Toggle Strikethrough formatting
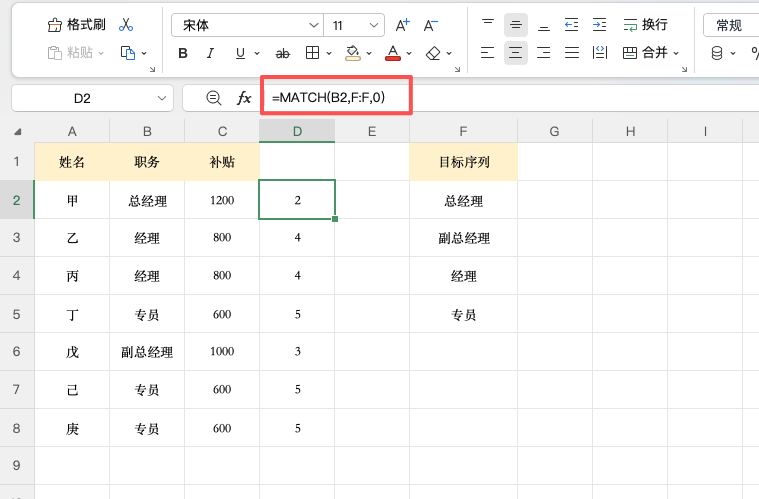This screenshot has width=759, height=499. pos(283,53)
